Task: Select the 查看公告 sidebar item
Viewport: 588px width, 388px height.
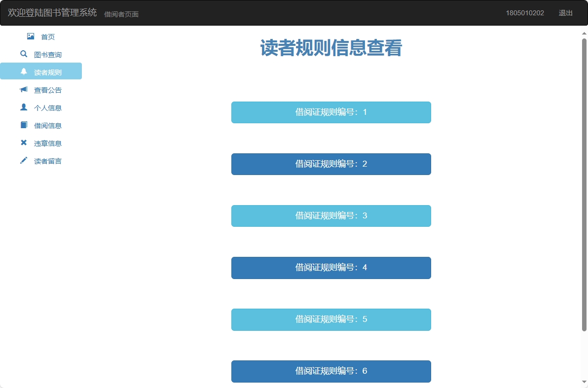Action: pos(47,90)
